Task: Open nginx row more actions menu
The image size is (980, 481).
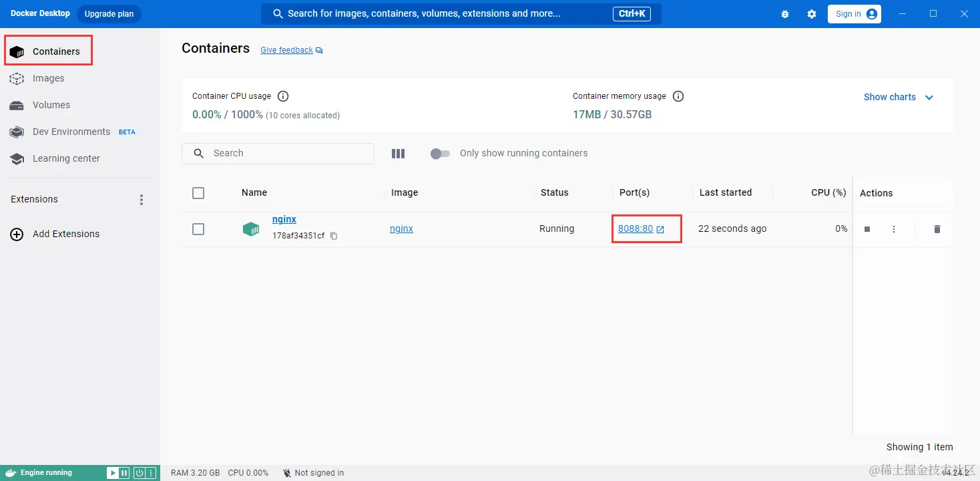Action: (894, 229)
